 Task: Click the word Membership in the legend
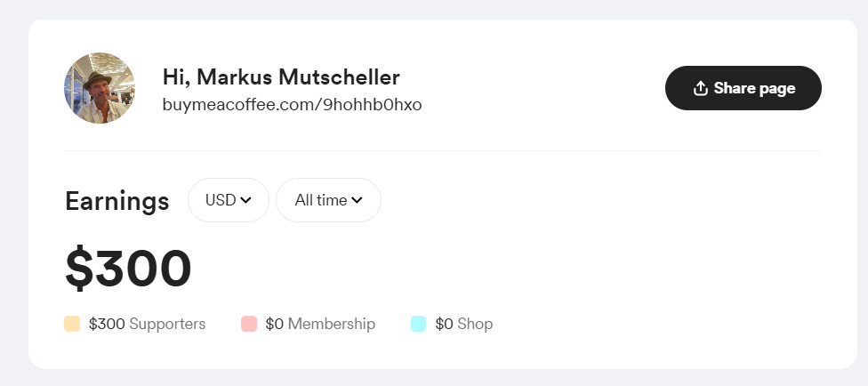point(332,324)
